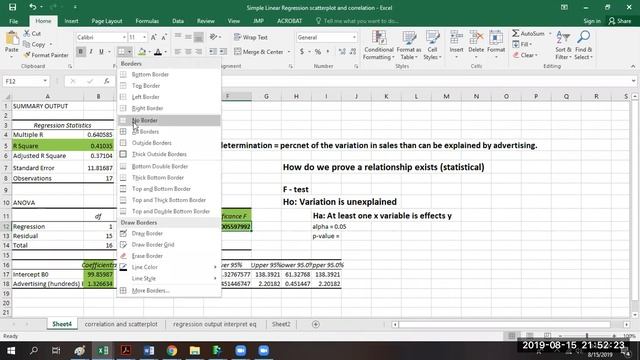Open More Borders dialog entry
The image size is (640, 360).
pos(169,291)
